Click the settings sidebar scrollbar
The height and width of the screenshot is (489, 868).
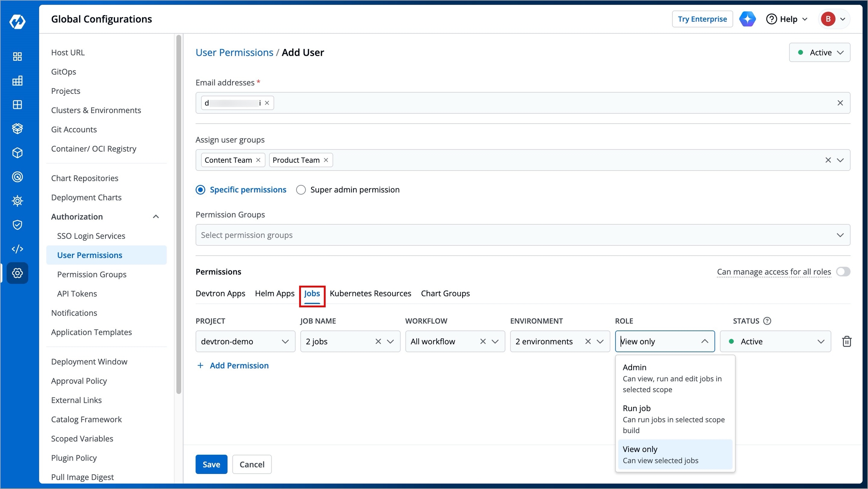pos(179,215)
